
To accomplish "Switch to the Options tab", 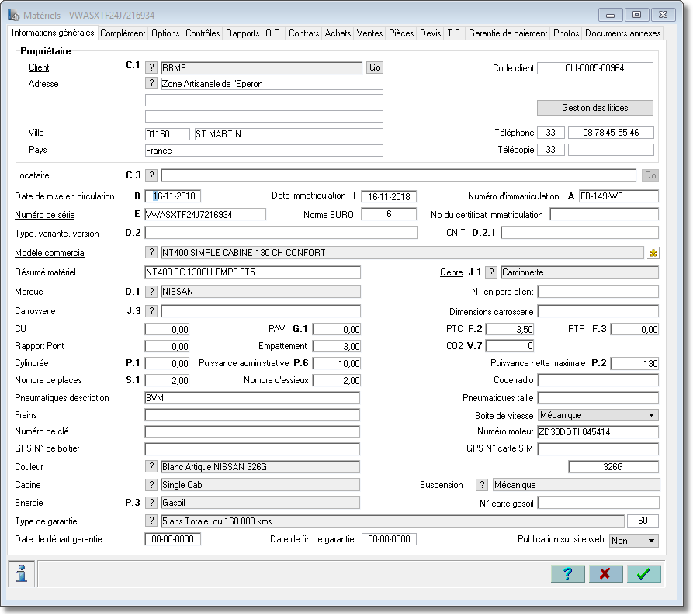I will 165,33.
